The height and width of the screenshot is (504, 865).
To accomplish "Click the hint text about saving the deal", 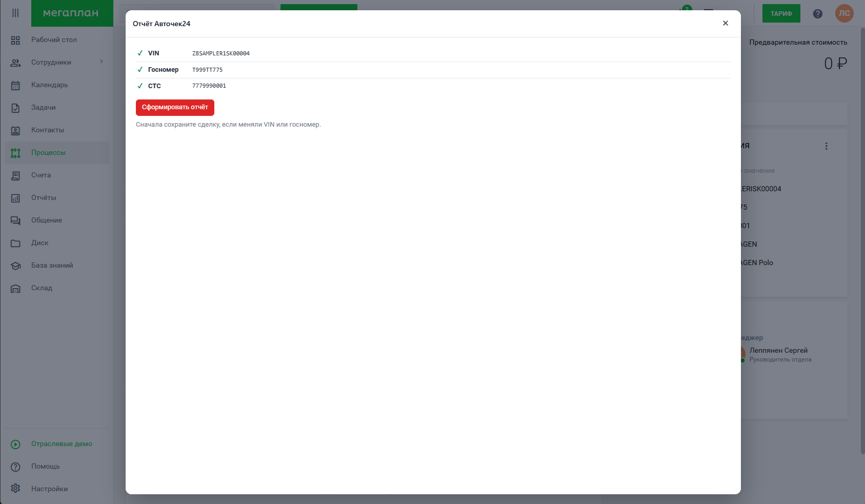I will 228,125.
